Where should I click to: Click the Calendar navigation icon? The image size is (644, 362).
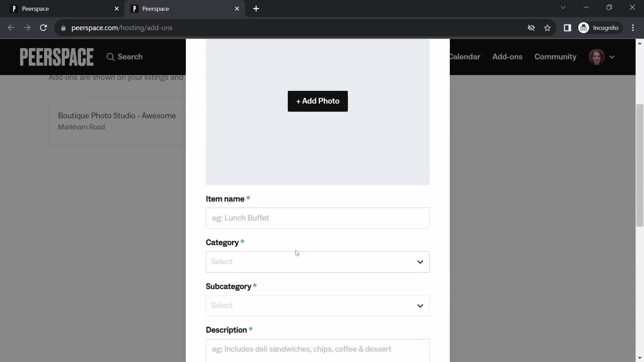click(x=464, y=57)
